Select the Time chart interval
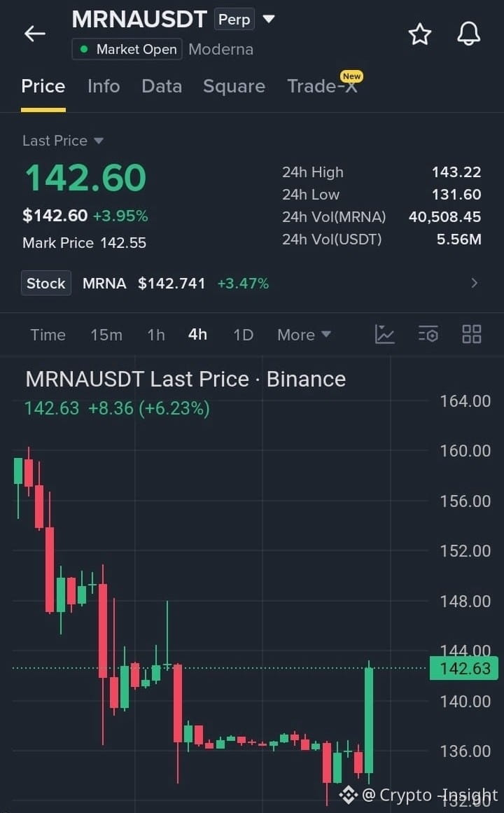This screenshot has height=813, width=504. click(48, 335)
